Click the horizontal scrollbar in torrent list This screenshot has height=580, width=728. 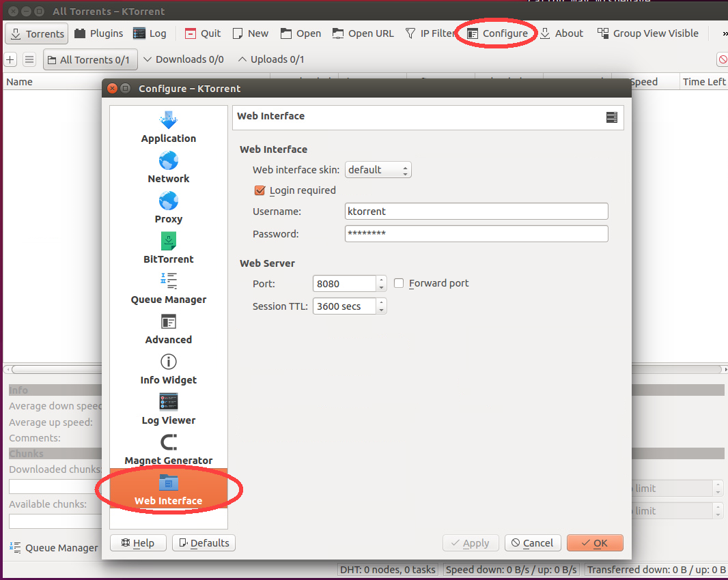[x=56, y=369]
